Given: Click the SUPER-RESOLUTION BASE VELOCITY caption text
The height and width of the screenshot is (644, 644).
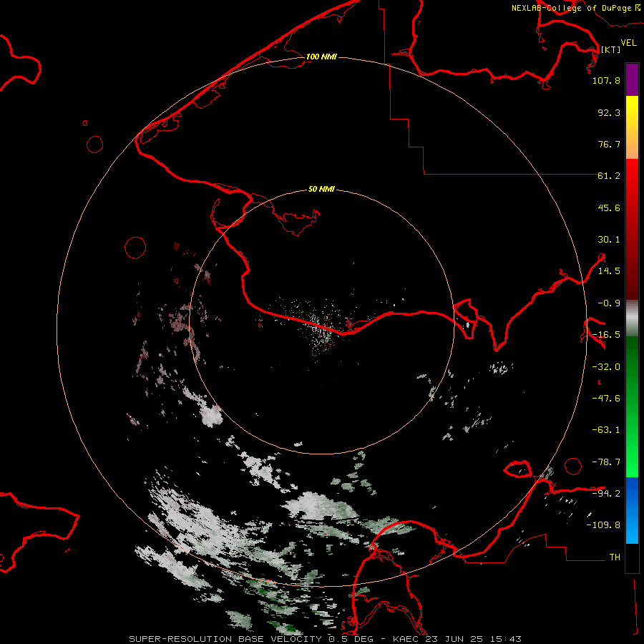Looking at the screenshot, I should (x=225, y=639).
